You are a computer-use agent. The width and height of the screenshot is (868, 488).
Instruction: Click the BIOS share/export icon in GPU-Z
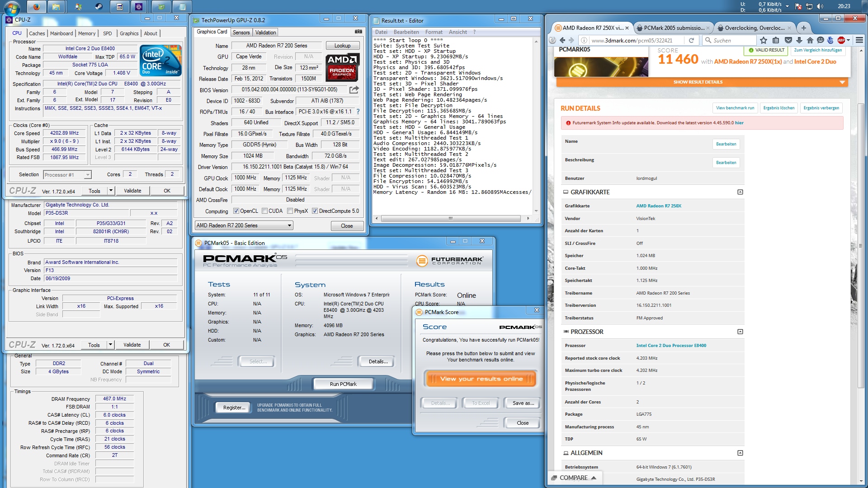[x=354, y=90]
